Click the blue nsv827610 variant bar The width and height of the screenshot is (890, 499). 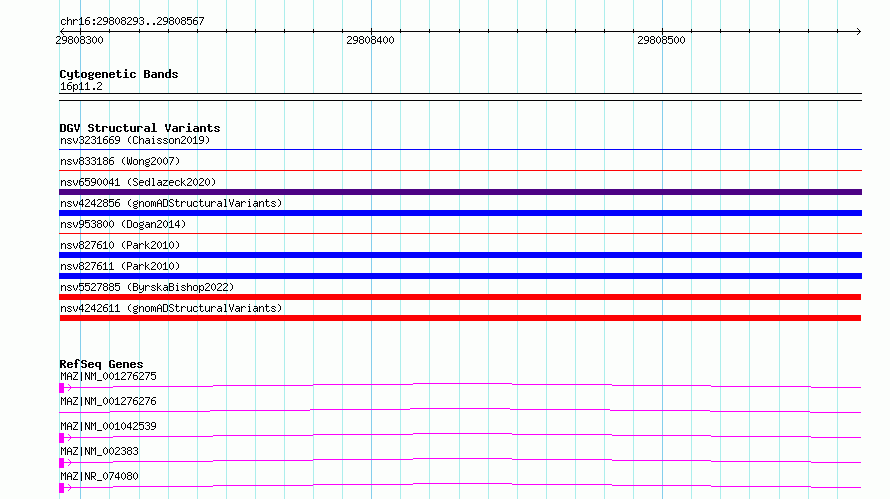(x=460, y=255)
